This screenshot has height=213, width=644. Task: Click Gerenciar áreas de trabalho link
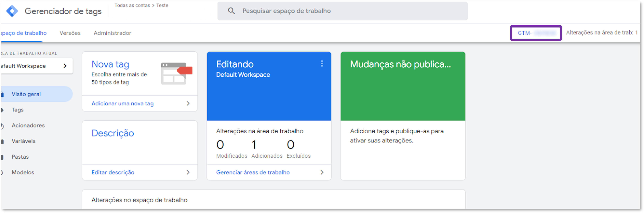point(253,172)
